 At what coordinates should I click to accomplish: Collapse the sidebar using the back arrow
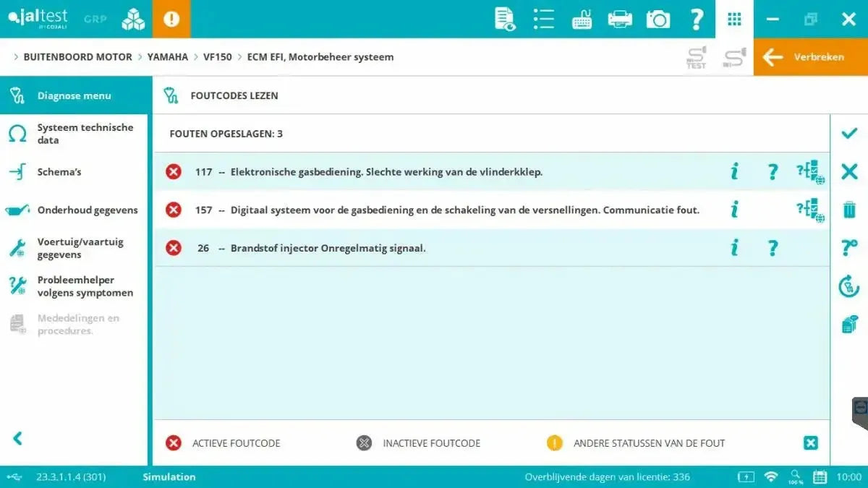click(18, 438)
